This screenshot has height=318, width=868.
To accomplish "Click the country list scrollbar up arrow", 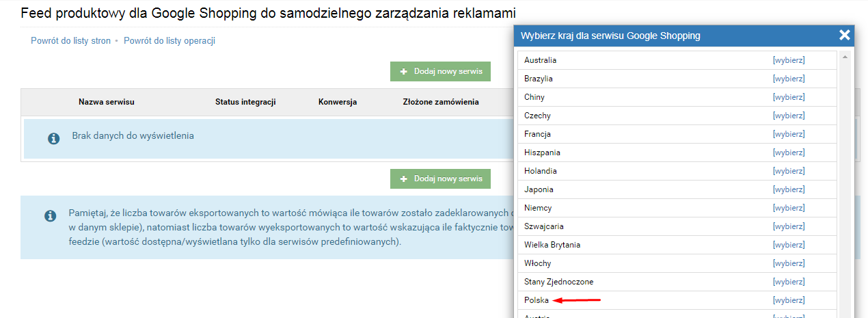I will click(845, 57).
